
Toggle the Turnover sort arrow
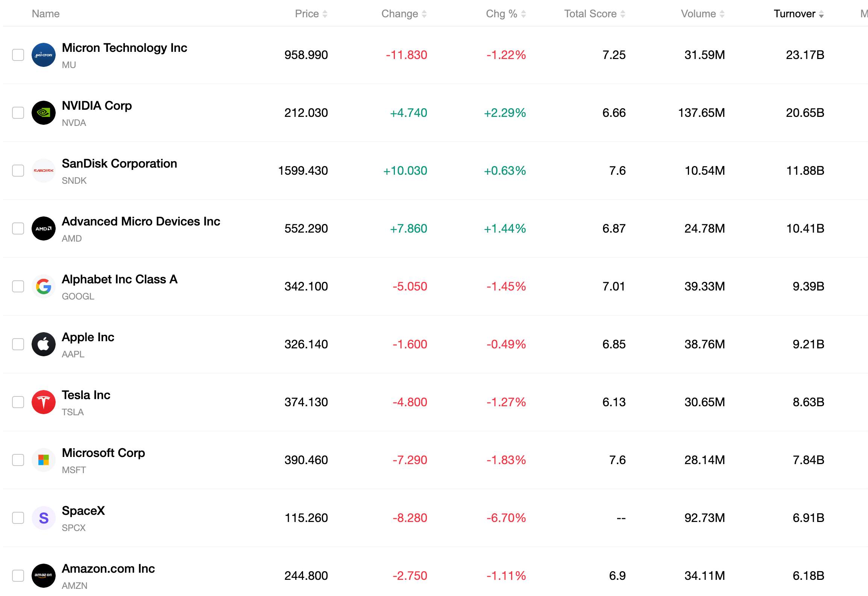coord(821,14)
